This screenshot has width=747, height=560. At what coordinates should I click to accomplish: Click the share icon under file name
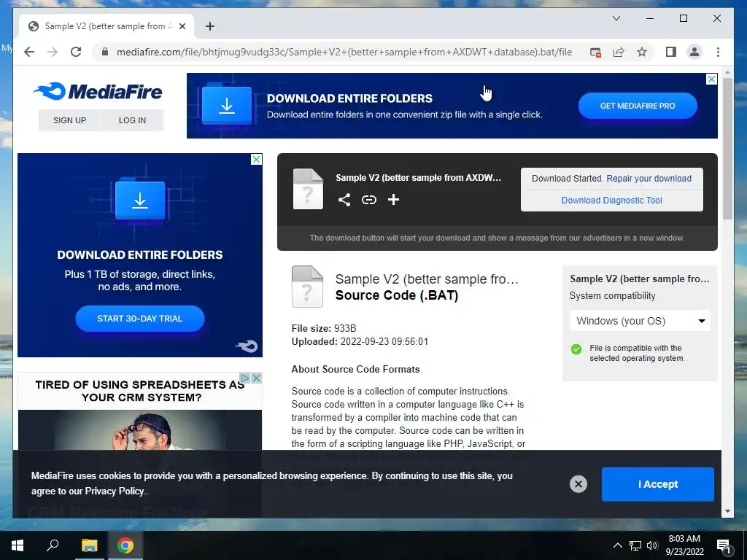[x=344, y=200]
